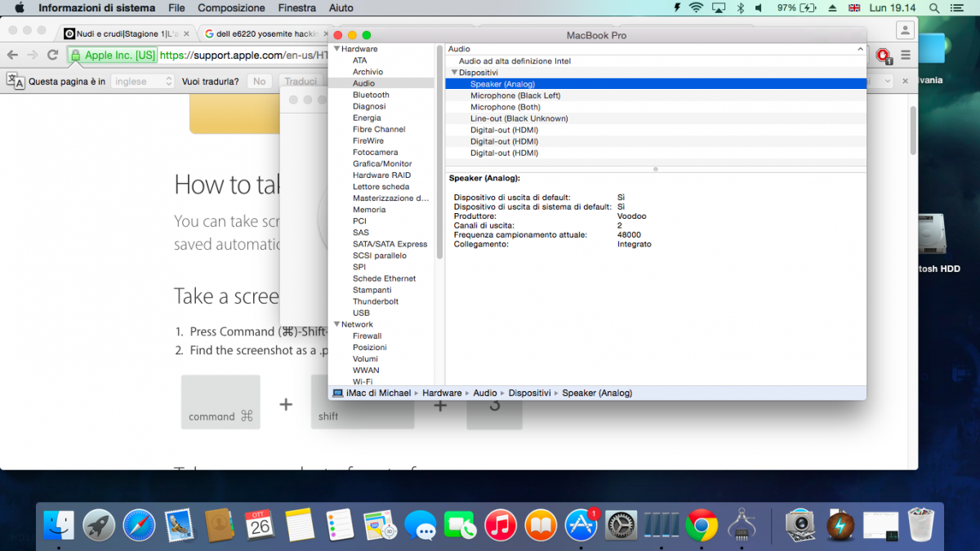Open the inglese language dropdown
The height and width of the screenshot is (551, 980).
coord(143,82)
